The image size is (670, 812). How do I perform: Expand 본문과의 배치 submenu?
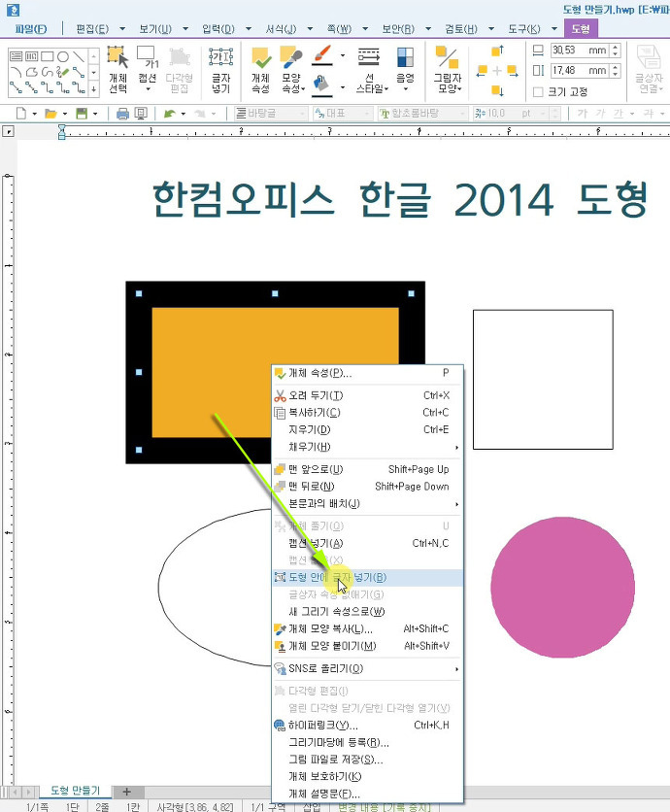tap(456, 504)
